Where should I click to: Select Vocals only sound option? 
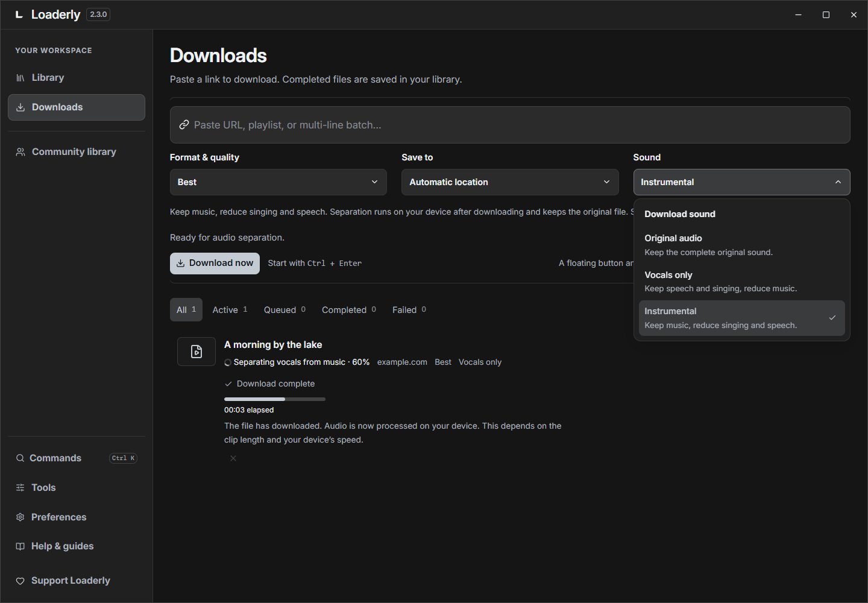(742, 282)
